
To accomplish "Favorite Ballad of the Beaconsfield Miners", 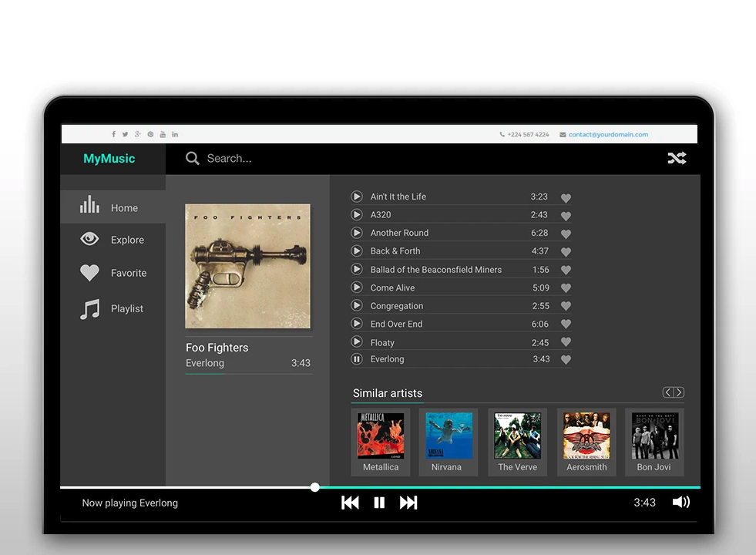I will tap(566, 270).
